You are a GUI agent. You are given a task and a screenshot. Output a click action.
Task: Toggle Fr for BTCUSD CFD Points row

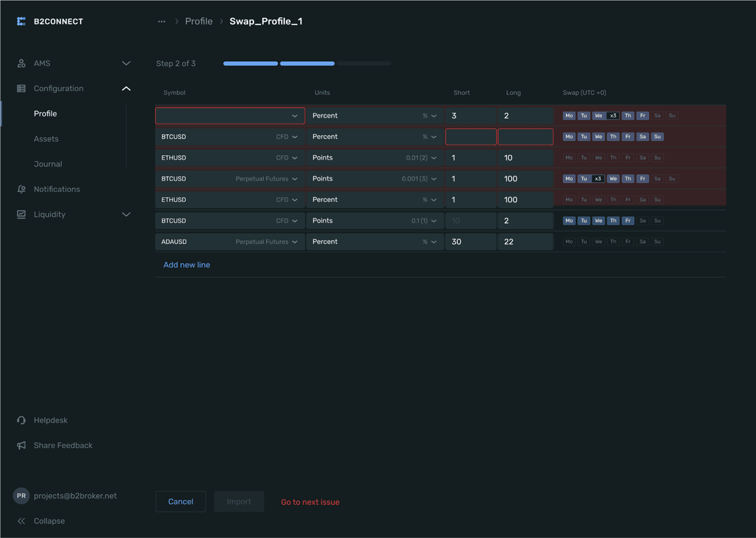point(628,221)
